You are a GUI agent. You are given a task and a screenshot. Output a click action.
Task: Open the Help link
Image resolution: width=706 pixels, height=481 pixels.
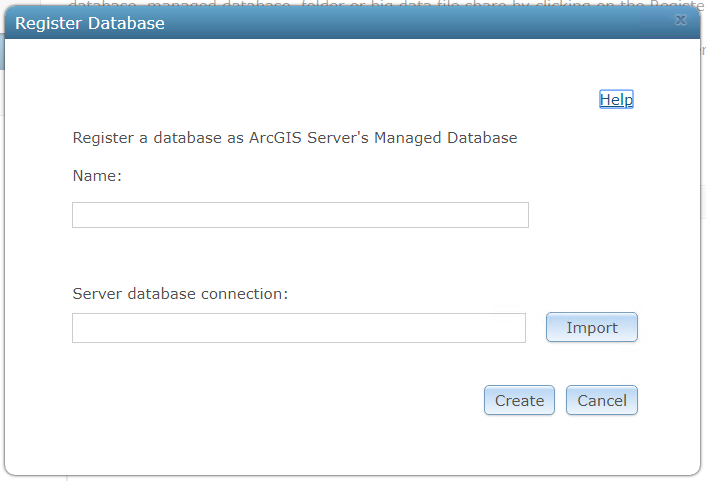point(616,99)
